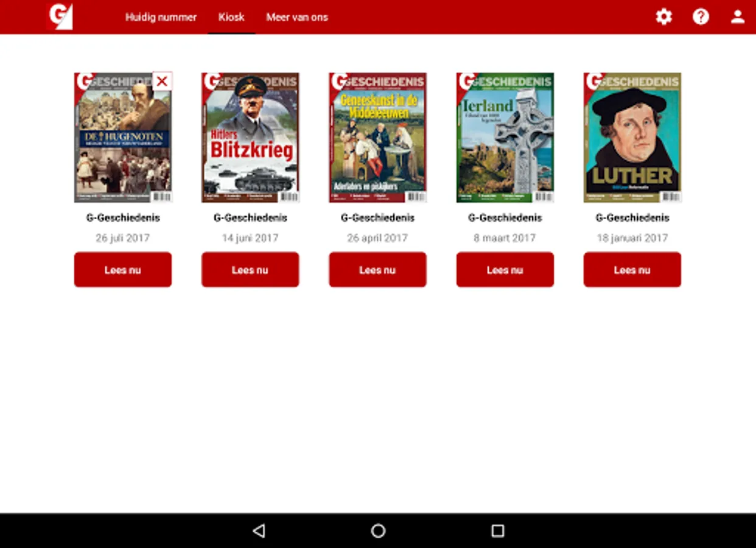The image size is (756, 548).
Task: Open the De Hugenoten cover thumbnail
Action: [123, 138]
